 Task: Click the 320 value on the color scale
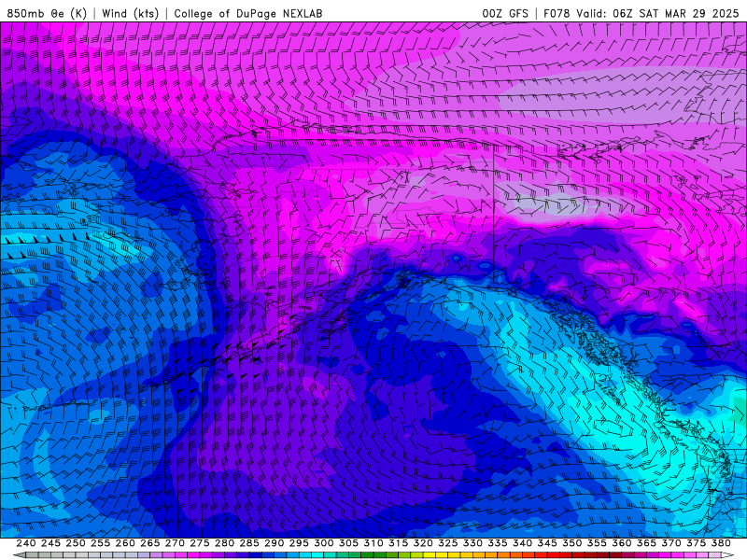(423, 543)
